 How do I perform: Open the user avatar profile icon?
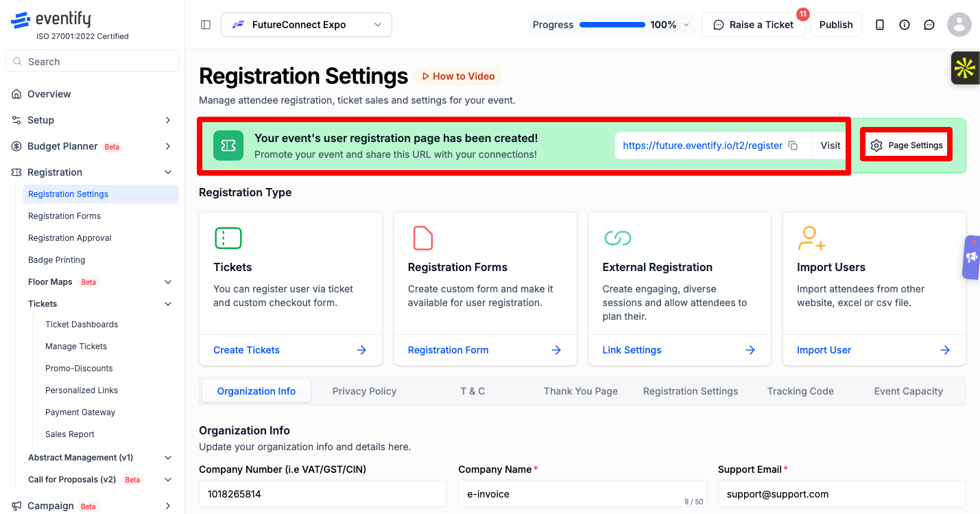point(959,25)
